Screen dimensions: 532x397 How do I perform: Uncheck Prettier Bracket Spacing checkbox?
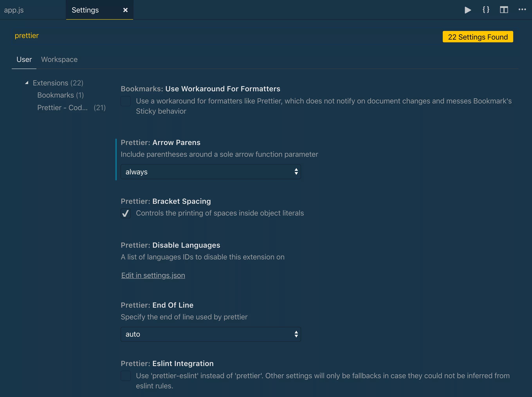coord(125,213)
